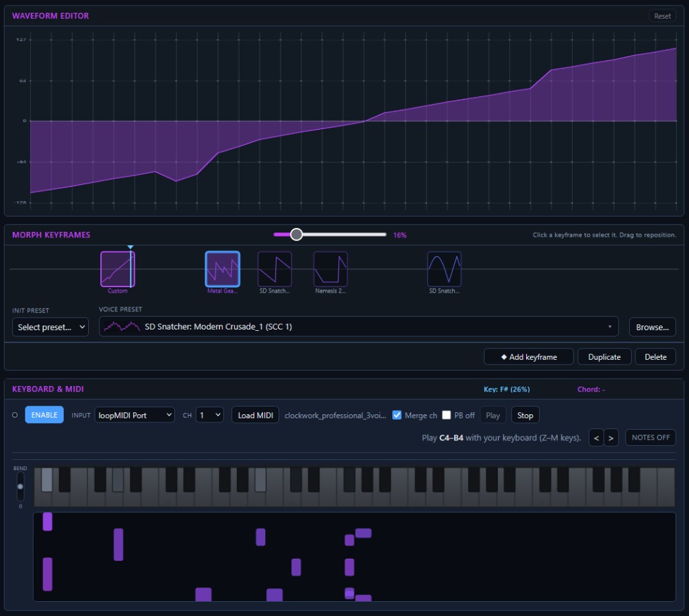Viewport: 689px width, 616px height.
Task: Shift keyboard octave down with < button
Action: pyautogui.click(x=596, y=438)
